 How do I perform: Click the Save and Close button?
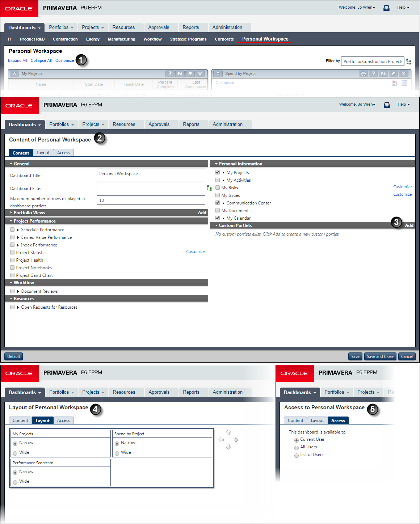point(380,356)
